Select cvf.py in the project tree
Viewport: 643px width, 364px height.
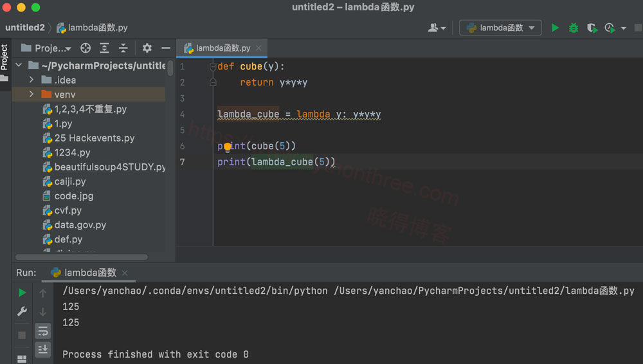[x=62, y=210]
